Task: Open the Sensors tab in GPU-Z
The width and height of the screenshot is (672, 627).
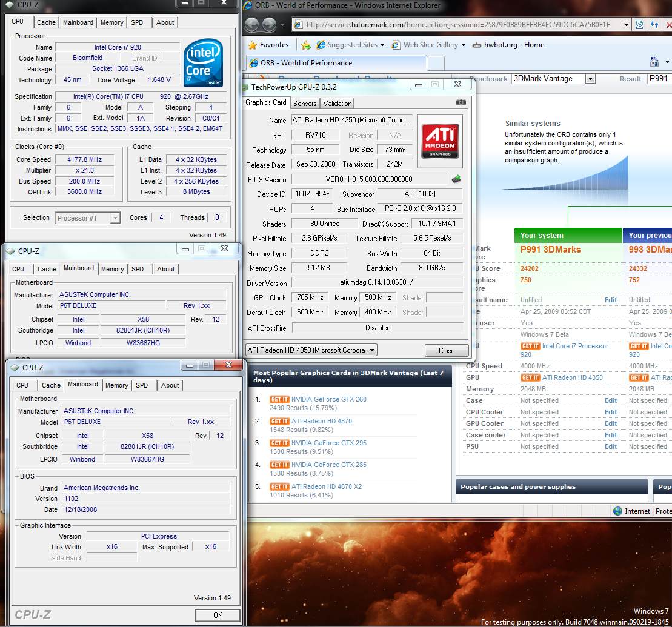Action: click(x=305, y=103)
